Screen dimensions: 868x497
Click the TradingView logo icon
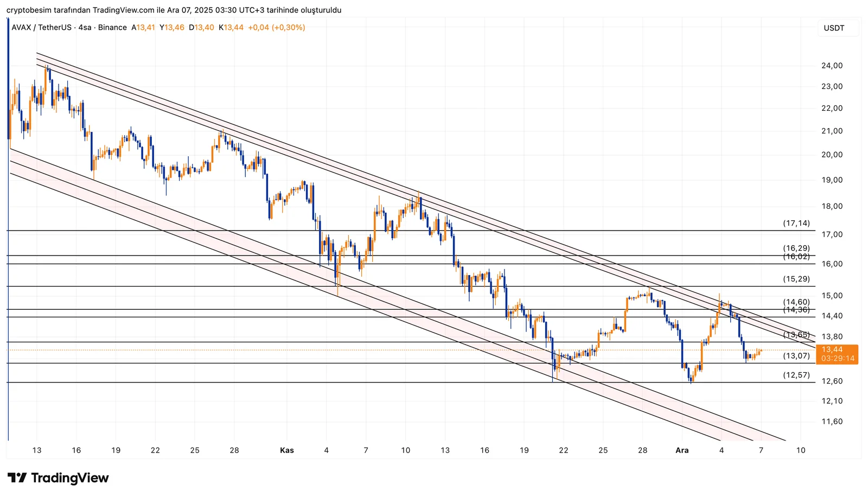click(x=17, y=478)
